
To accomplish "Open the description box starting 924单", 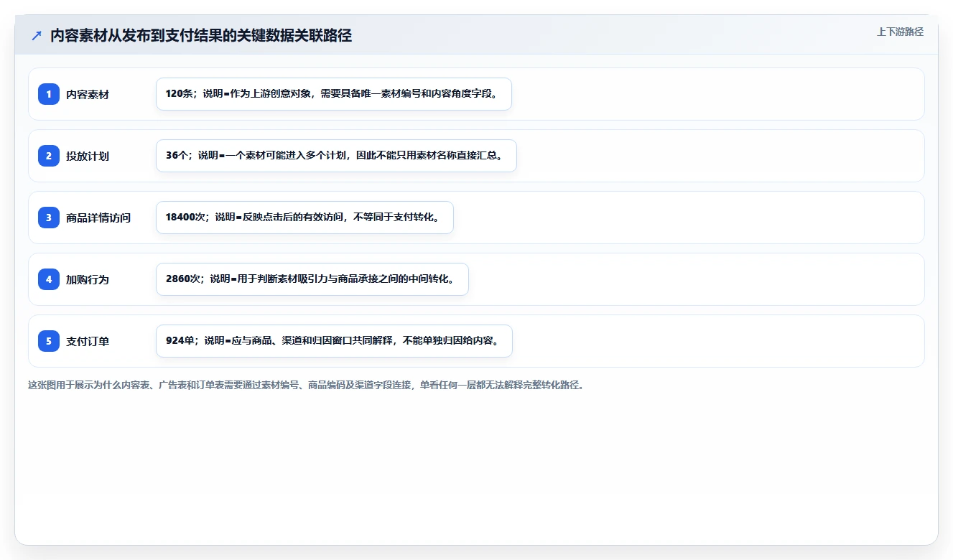I will click(x=334, y=341).
